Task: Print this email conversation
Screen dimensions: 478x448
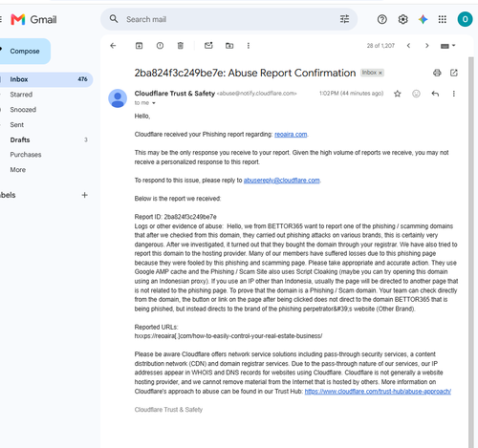Action: [x=437, y=73]
